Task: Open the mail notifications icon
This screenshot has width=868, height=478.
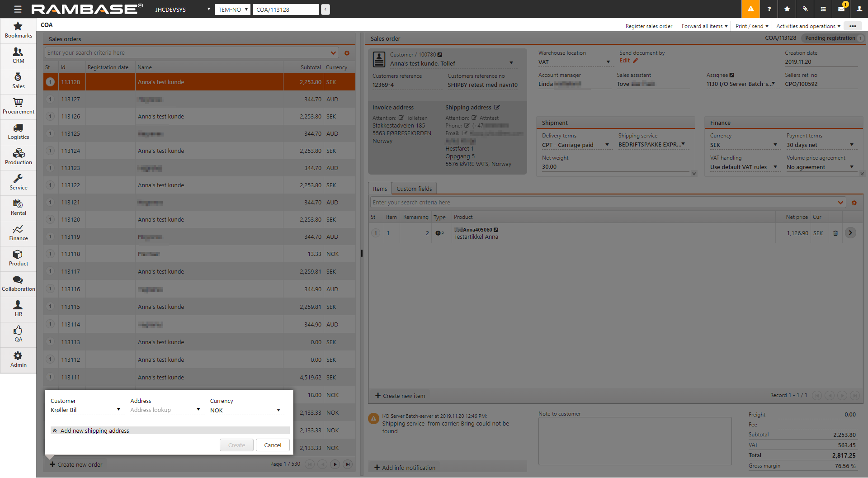Action: tap(841, 9)
